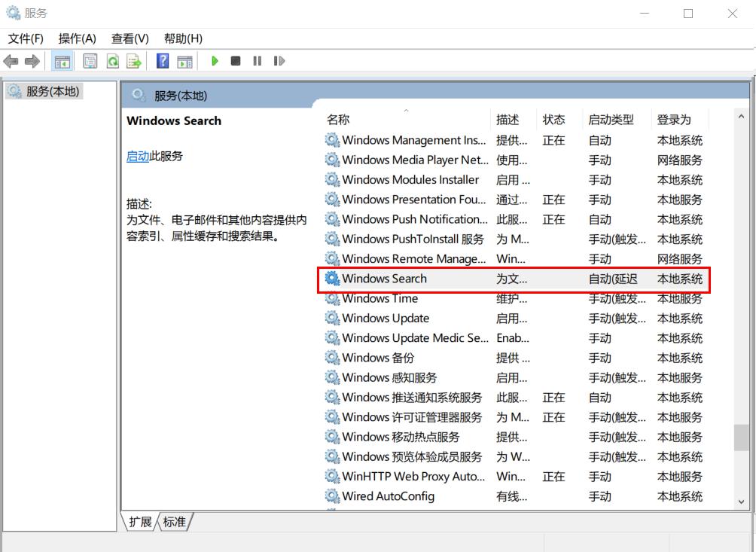Click the scrollbar up arrow
Image resolution: width=756 pixels, height=552 pixels.
tap(740, 115)
